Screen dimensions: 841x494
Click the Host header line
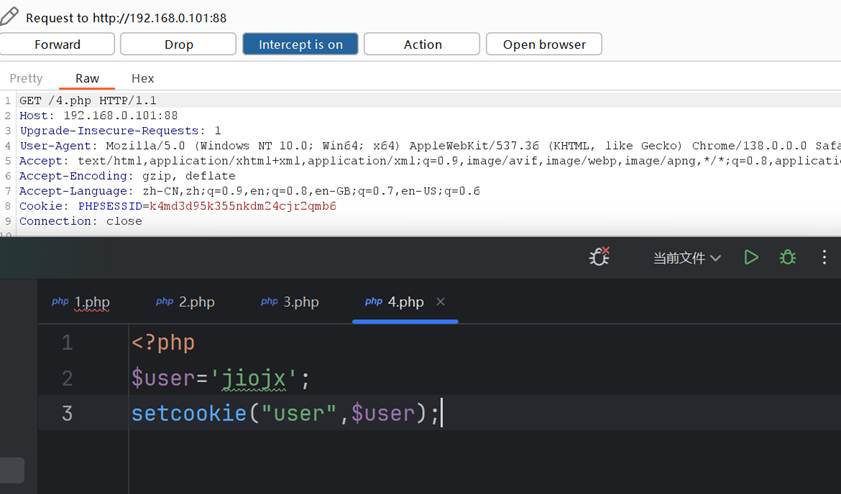point(99,115)
